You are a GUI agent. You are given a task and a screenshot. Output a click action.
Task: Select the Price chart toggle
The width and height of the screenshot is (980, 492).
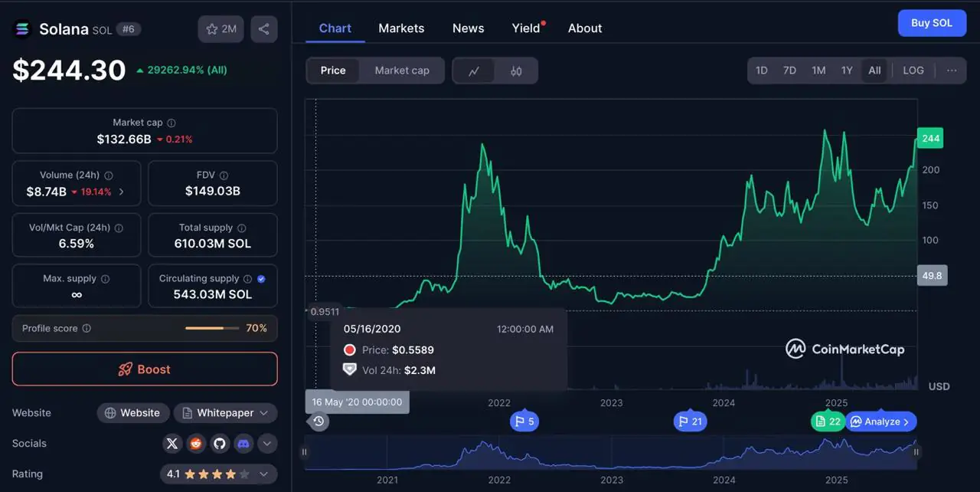tap(333, 71)
